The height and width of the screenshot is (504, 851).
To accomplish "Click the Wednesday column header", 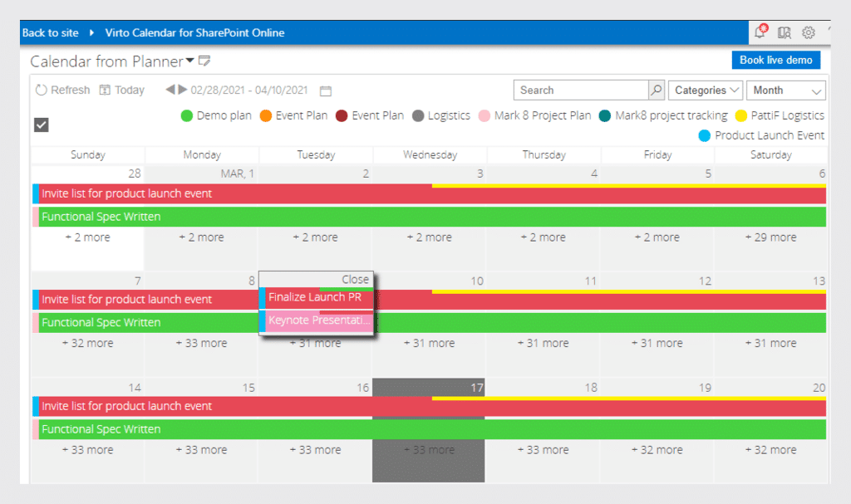I will click(x=430, y=154).
